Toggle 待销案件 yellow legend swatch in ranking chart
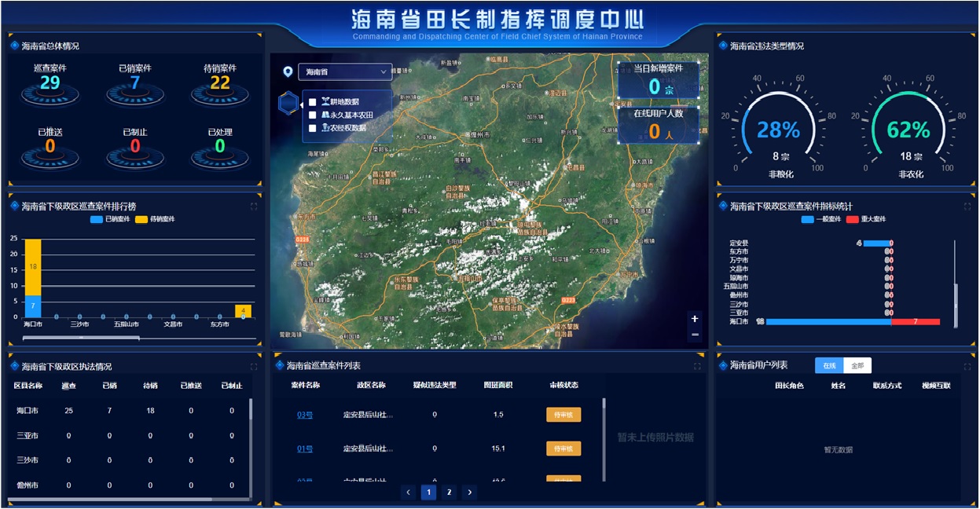Image resolution: width=980 pixels, height=509 pixels. (141, 219)
